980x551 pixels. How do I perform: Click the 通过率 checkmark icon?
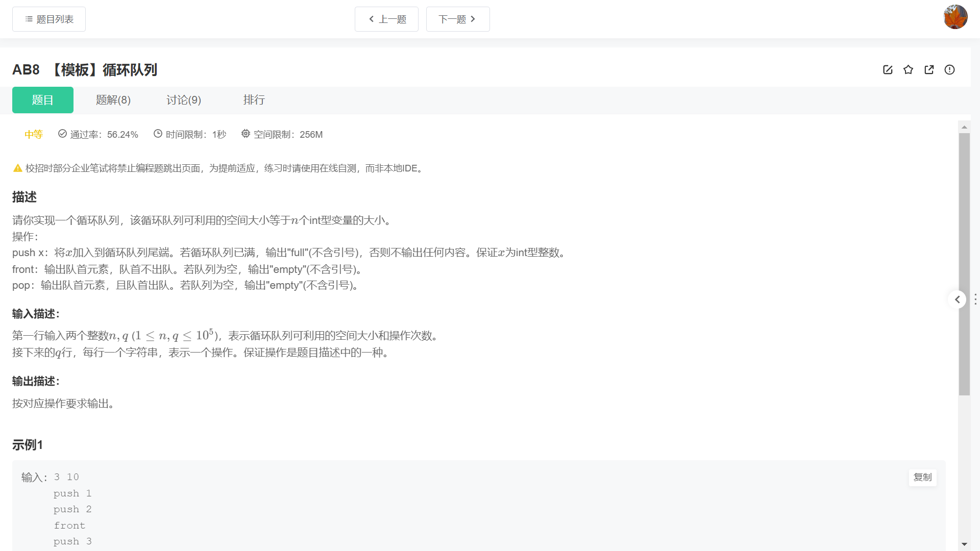click(x=62, y=134)
